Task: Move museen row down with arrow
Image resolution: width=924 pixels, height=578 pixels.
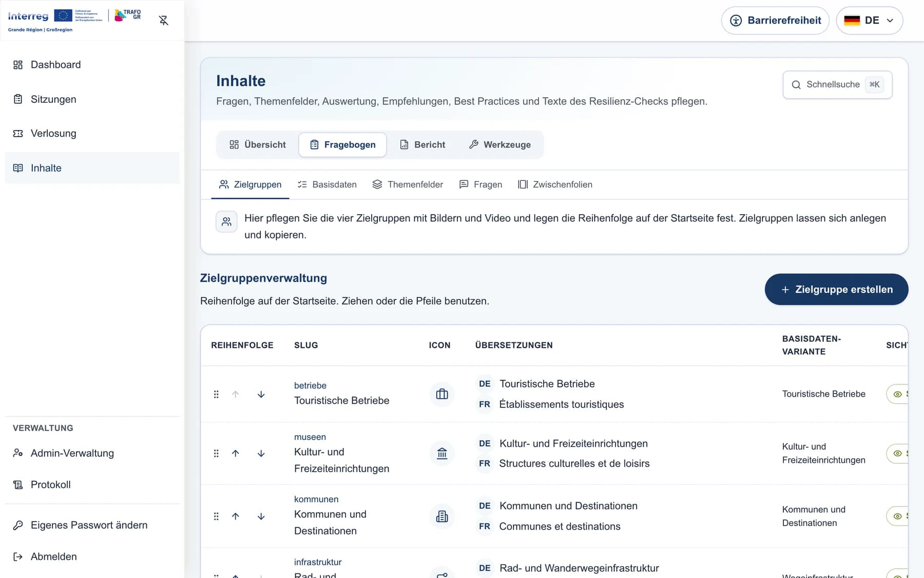Action: pos(261,454)
